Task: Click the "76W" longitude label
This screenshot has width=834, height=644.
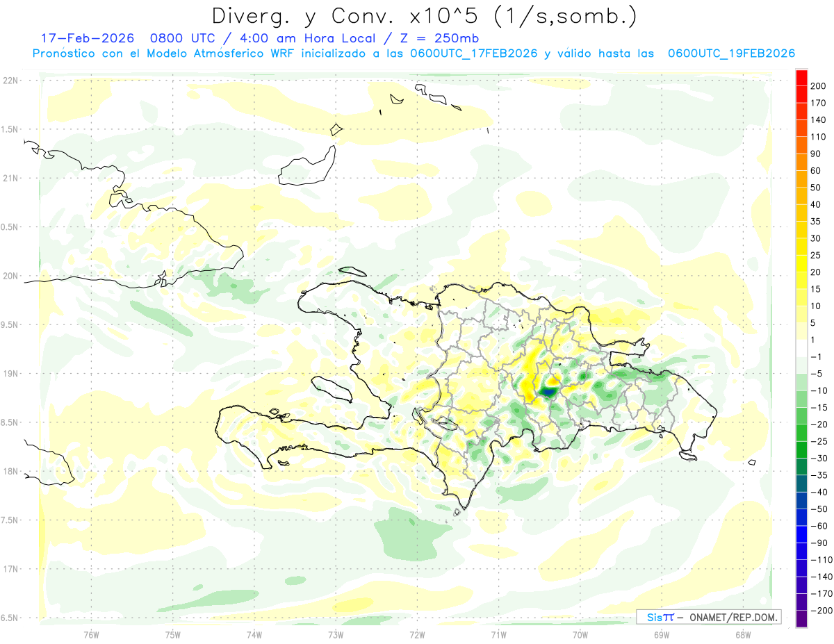Action: (x=91, y=634)
